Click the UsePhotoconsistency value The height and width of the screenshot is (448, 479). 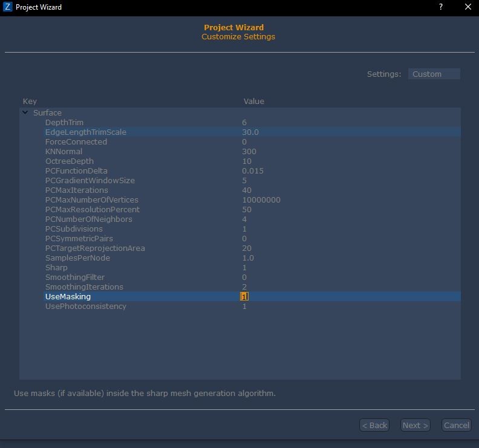[x=244, y=306]
